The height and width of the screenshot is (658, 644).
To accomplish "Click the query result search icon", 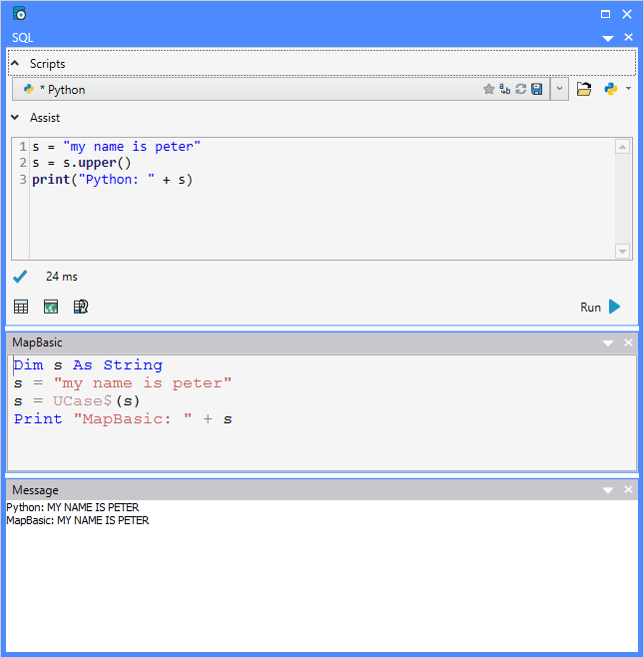I will pos(81,307).
